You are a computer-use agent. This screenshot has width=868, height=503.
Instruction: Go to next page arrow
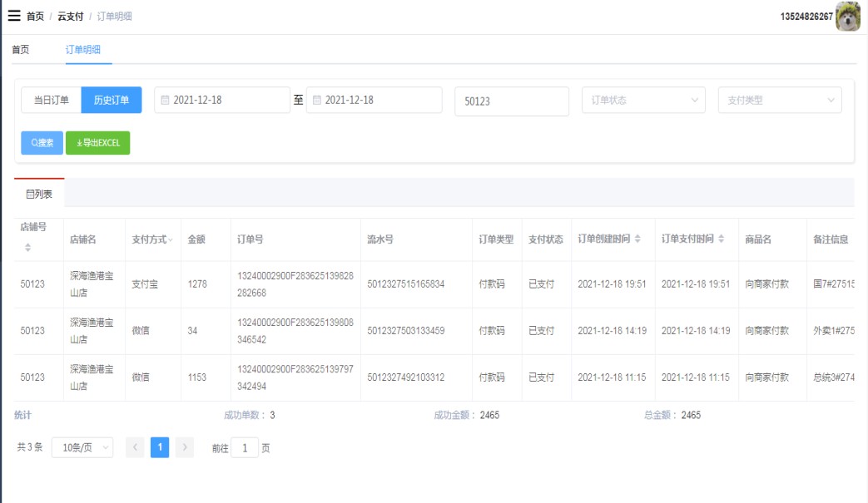(x=185, y=447)
